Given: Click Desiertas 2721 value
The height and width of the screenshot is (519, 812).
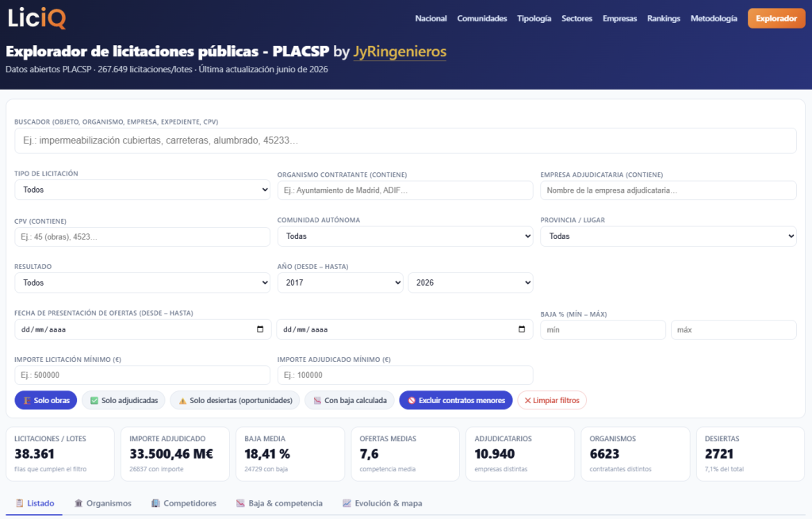Looking at the screenshot, I should tap(718, 454).
